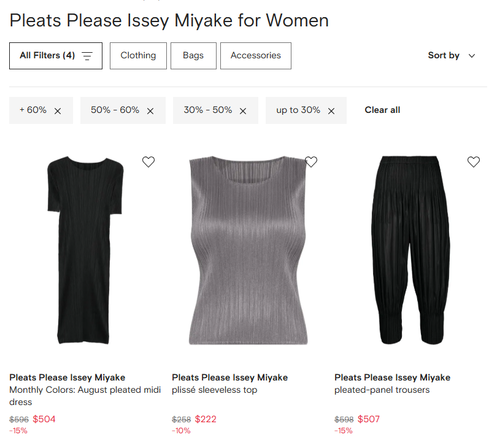Viewport: 489px width, 448px height.
Task: Remove the 50% - 60% filter chip
Action: 150,111
